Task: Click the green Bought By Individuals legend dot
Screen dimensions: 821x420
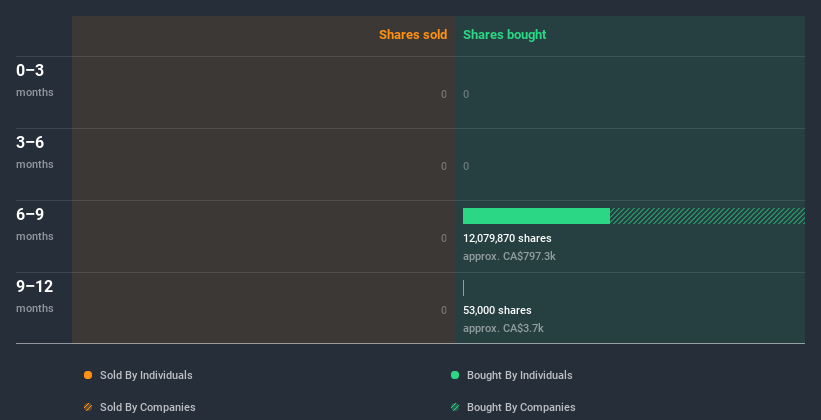Action: pos(455,375)
